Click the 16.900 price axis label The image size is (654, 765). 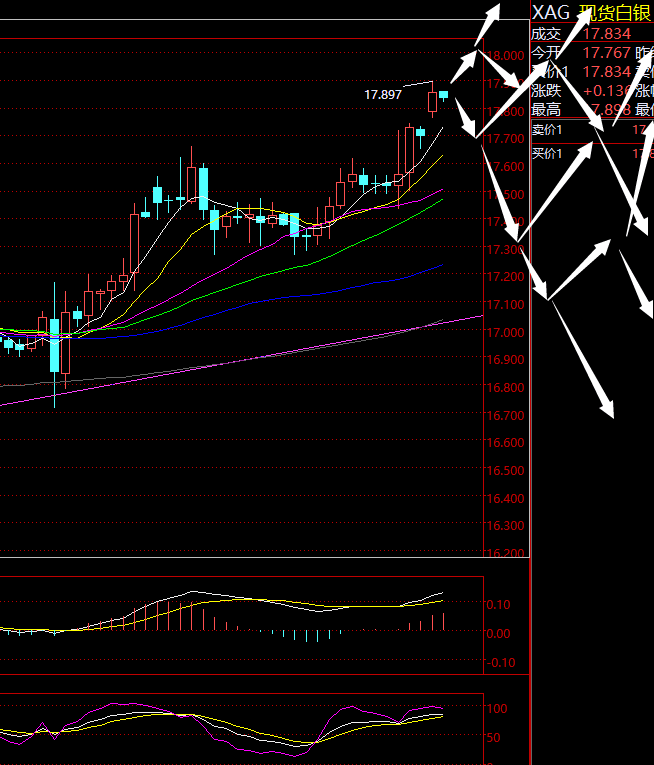coord(506,360)
